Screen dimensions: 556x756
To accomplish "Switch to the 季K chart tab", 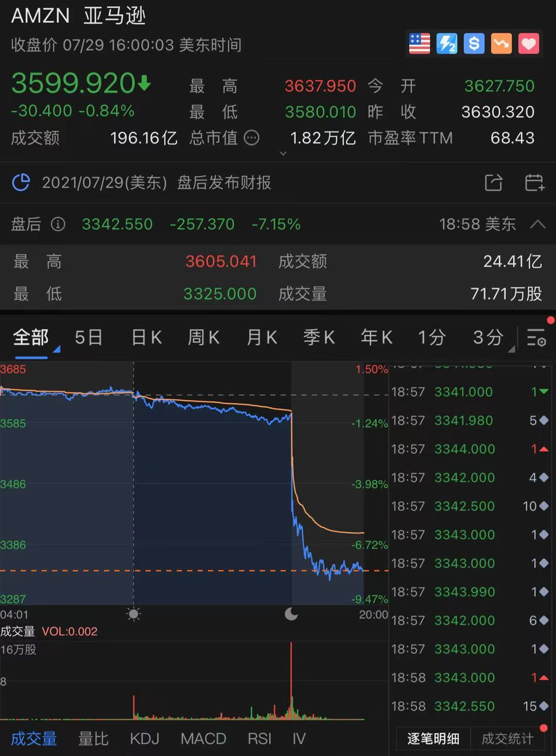I will [x=319, y=338].
